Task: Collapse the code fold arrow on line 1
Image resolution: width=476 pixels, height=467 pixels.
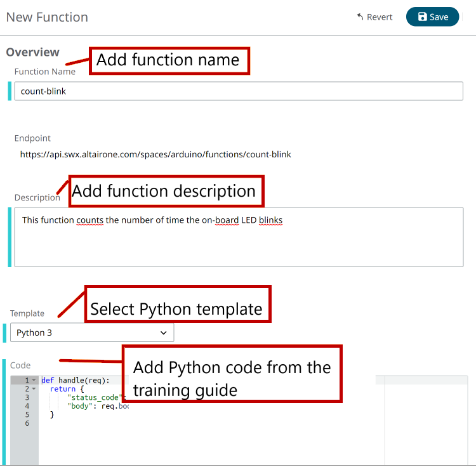Action: (x=34, y=381)
